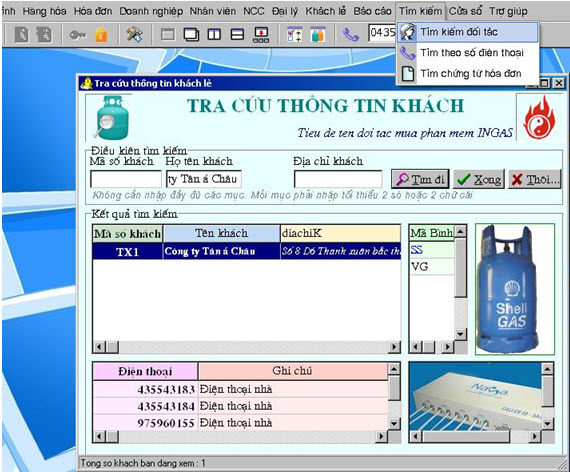Select phone number 975960155 row
The height and width of the screenshot is (472, 570).
click(x=240, y=423)
